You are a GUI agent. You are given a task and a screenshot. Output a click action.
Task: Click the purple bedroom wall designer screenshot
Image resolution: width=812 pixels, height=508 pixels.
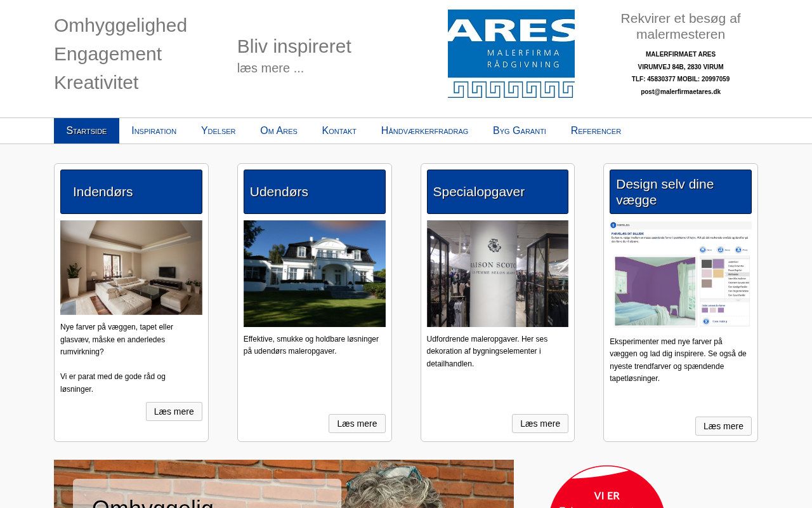(681, 275)
